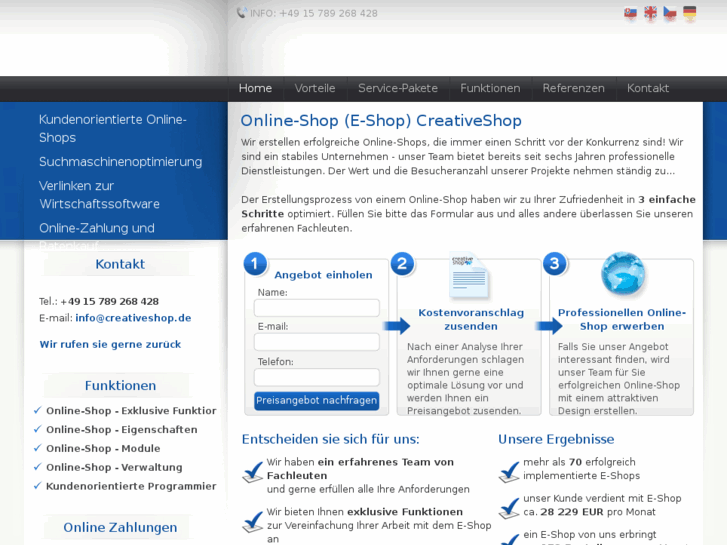
Task: Click checkmark icon beside '28 229 EUR pro Monat'
Action: 509,508
